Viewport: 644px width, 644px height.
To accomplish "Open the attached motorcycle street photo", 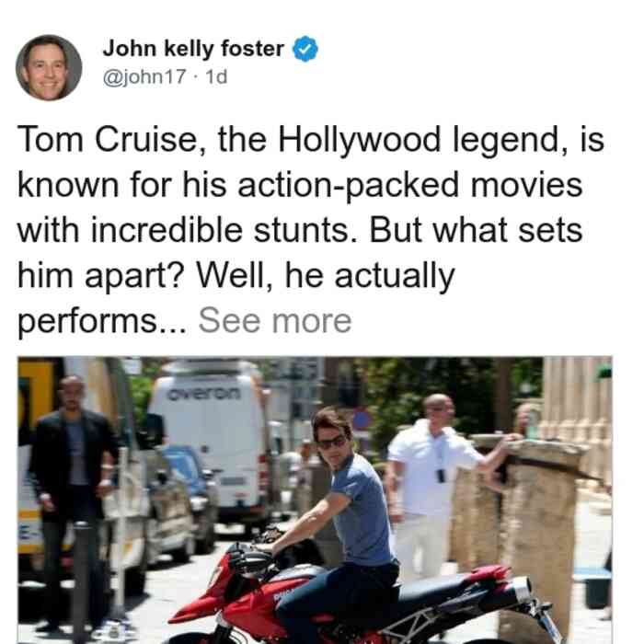I will tap(315, 500).
